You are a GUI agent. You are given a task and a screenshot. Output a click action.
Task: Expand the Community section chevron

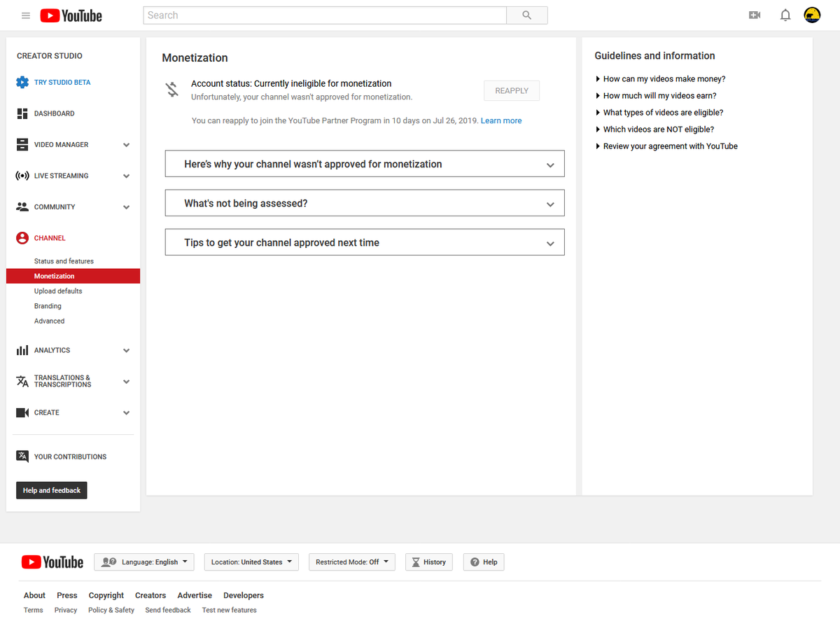pyautogui.click(x=127, y=207)
